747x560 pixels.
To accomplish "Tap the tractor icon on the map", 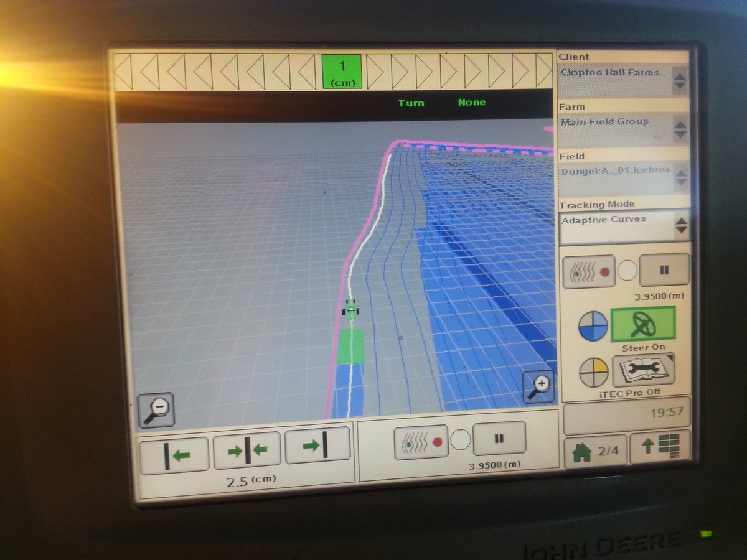I will 351,309.
